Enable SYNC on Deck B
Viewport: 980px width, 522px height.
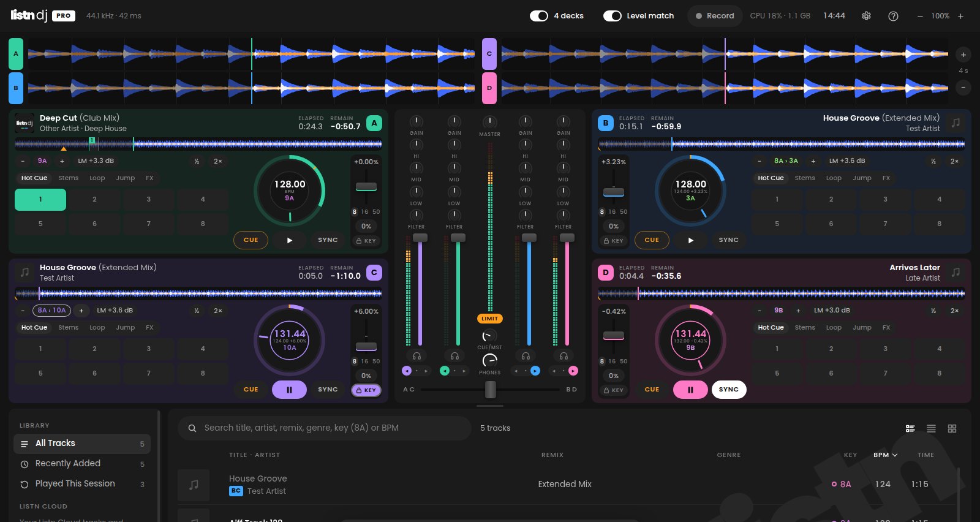729,240
